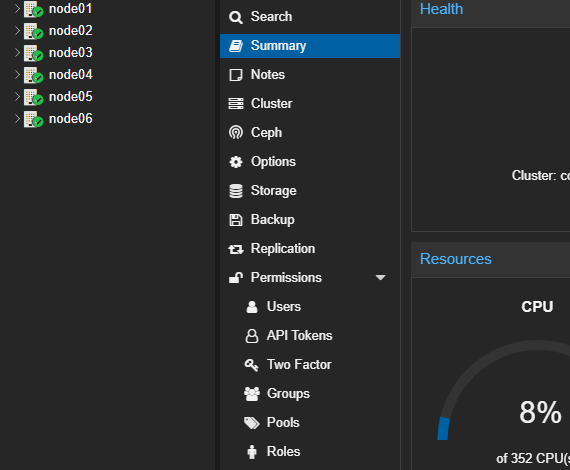Click the Groups people icon
The image size is (570, 470).
[252, 394]
